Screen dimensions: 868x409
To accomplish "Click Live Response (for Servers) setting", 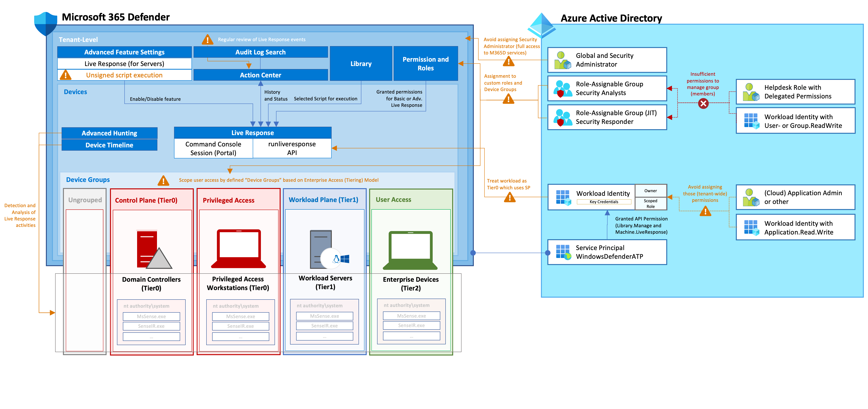I will [124, 64].
